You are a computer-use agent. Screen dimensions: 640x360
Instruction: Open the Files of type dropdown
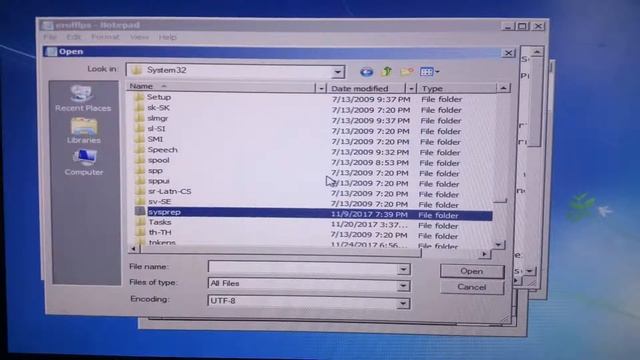click(x=403, y=285)
